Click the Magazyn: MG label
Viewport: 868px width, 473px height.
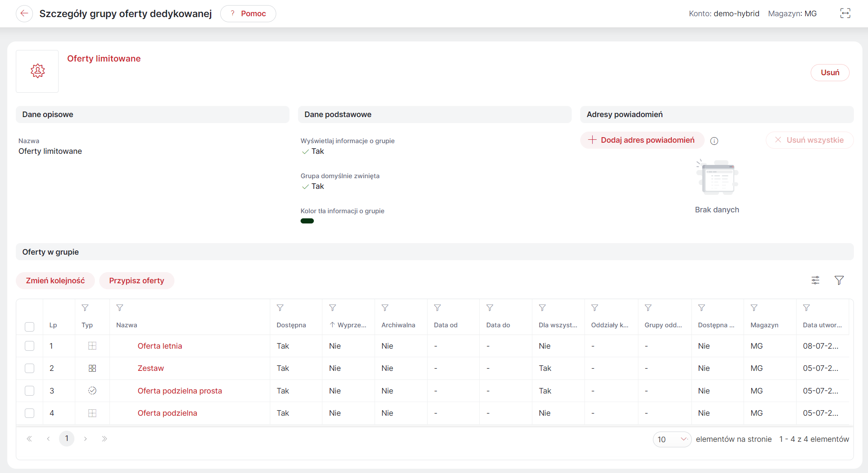(x=792, y=14)
